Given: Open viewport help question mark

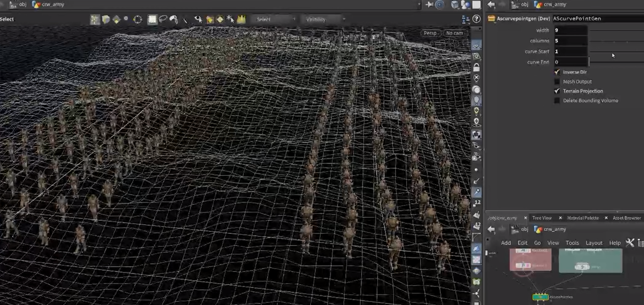Looking at the screenshot, I should (x=476, y=19).
